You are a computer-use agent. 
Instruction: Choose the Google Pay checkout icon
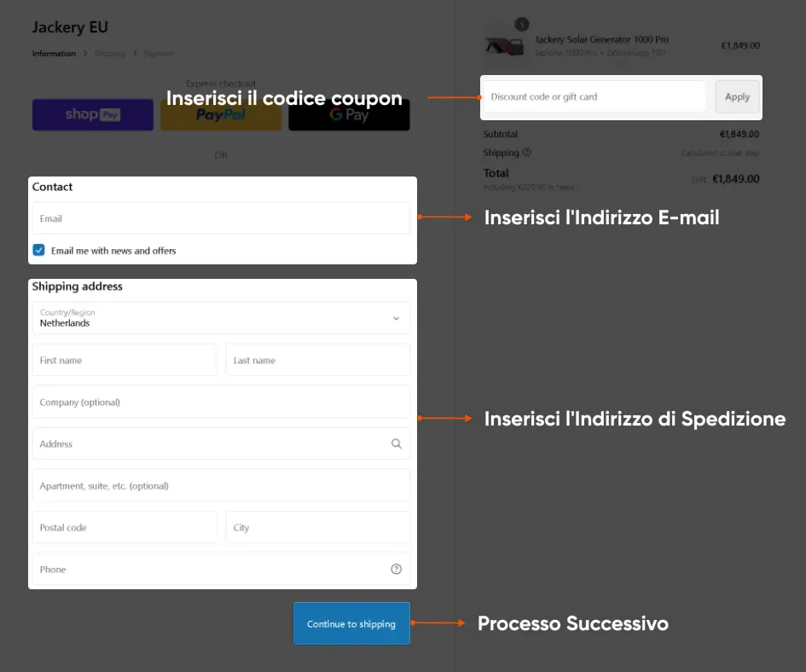pyautogui.click(x=349, y=115)
